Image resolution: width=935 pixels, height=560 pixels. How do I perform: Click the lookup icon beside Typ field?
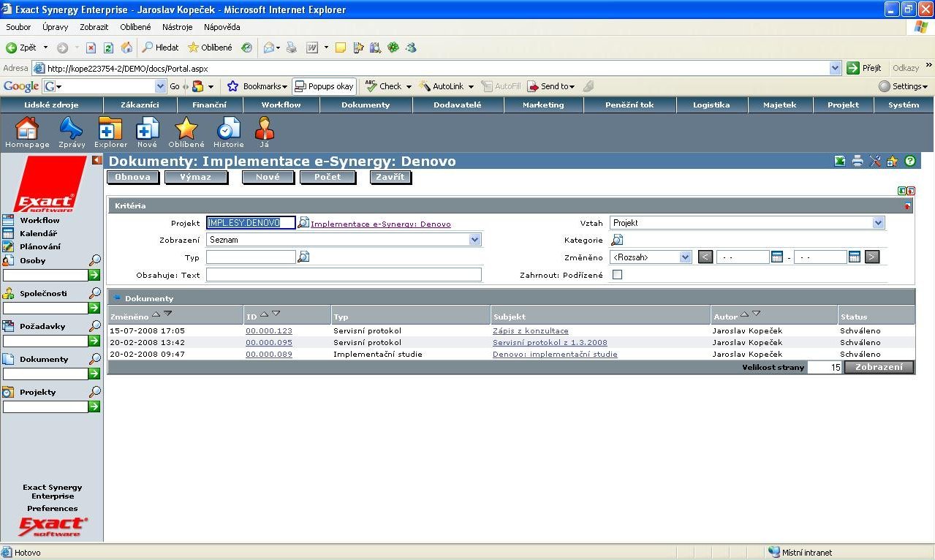pyautogui.click(x=303, y=257)
